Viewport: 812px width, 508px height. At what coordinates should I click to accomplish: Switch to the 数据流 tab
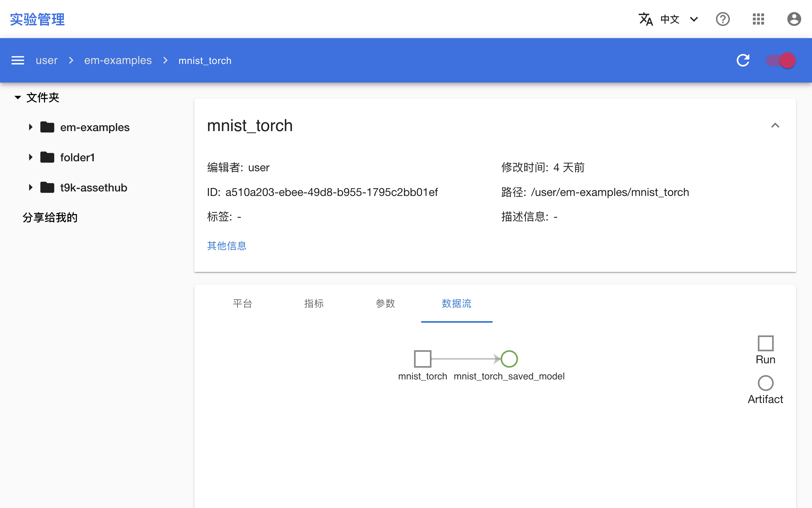pyautogui.click(x=457, y=303)
